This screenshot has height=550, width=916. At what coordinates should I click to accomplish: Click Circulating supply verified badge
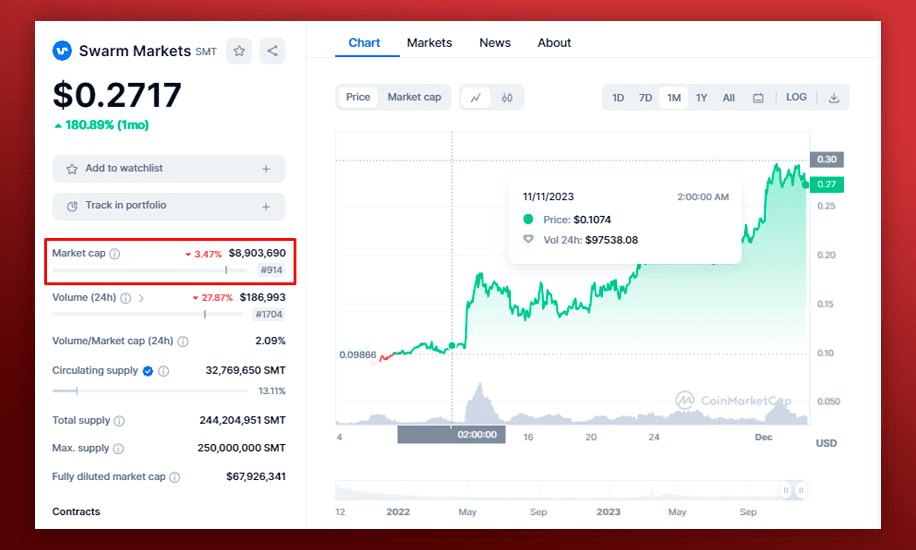(148, 371)
